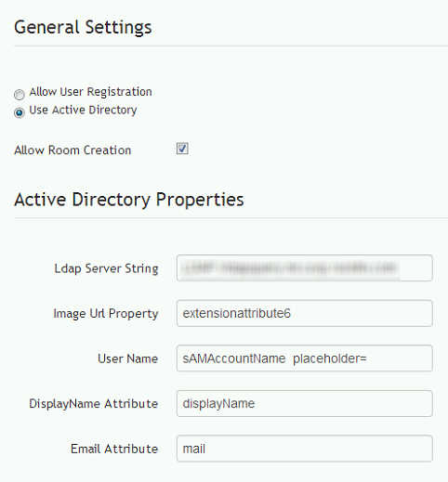448x482 pixels.
Task: Click the Allow Room Creation label
Action: tap(72, 150)
